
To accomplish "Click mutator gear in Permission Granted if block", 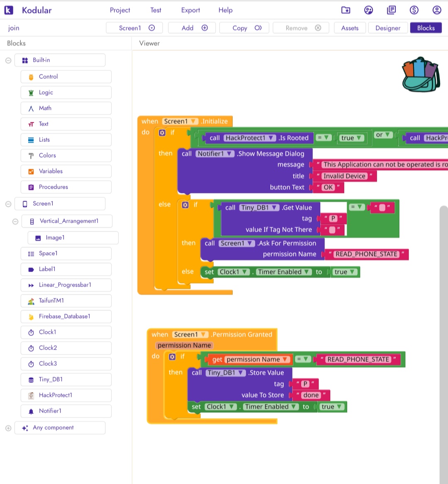I will [172, 357].
